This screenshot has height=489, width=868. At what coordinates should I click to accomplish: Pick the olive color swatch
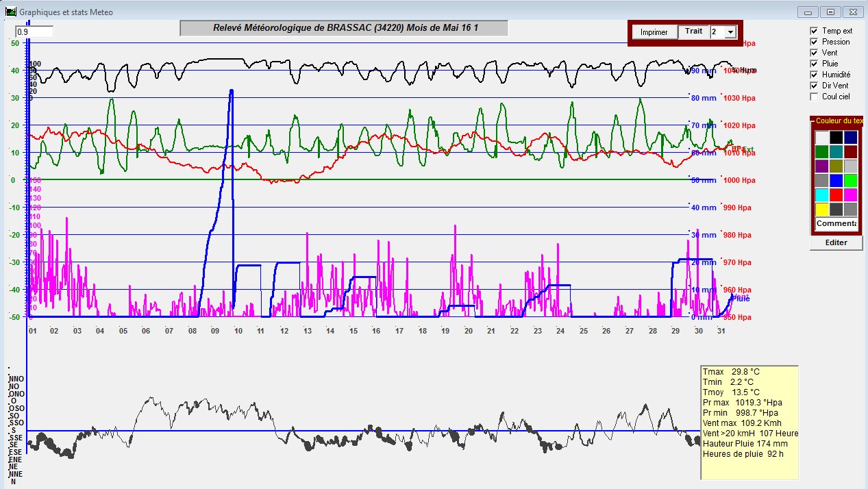tap(836, 166)
